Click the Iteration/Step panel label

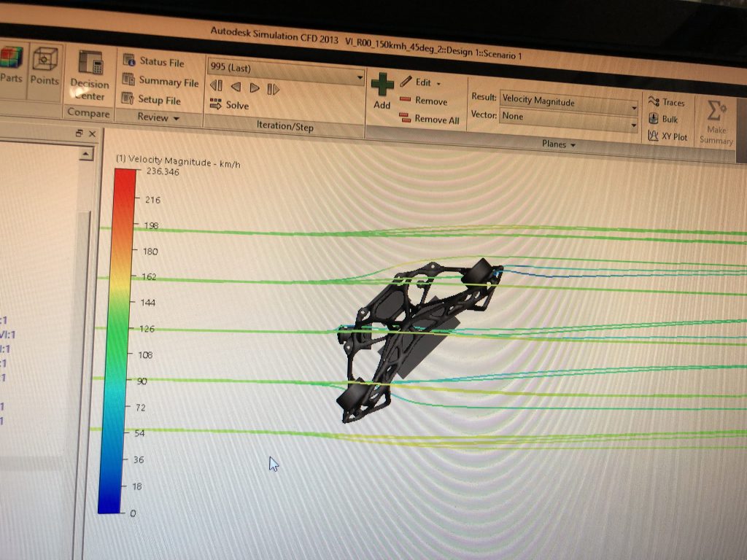tap(285, 125)
